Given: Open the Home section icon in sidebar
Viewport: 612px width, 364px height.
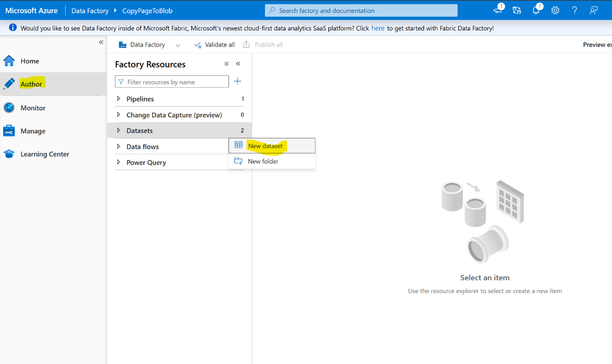Looking at the screenshot, I should (9, 60).
